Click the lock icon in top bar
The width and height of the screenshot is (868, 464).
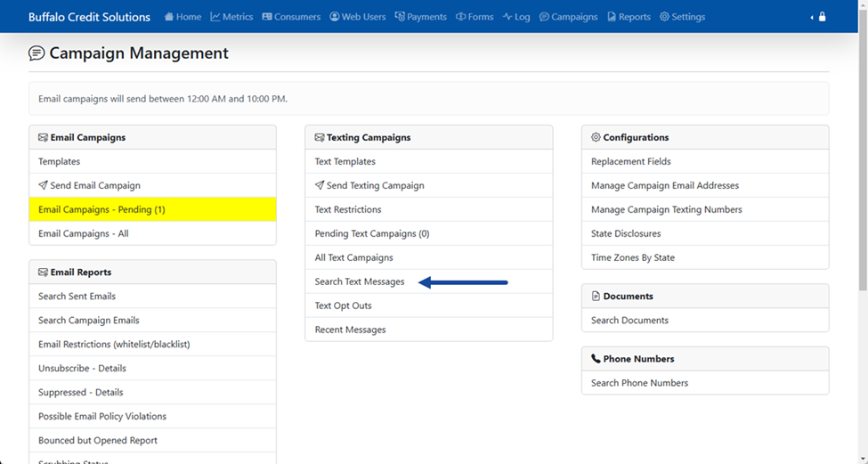tap(822, 17)
